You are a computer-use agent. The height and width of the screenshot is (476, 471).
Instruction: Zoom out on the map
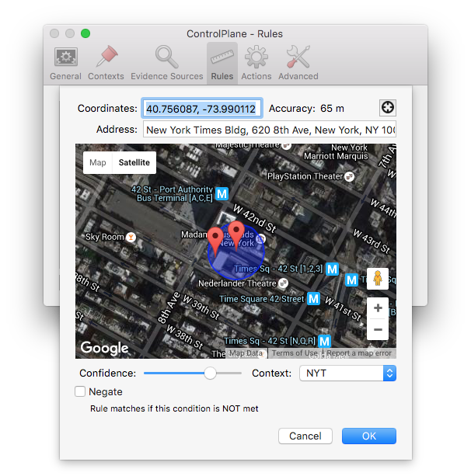(378, 330)
